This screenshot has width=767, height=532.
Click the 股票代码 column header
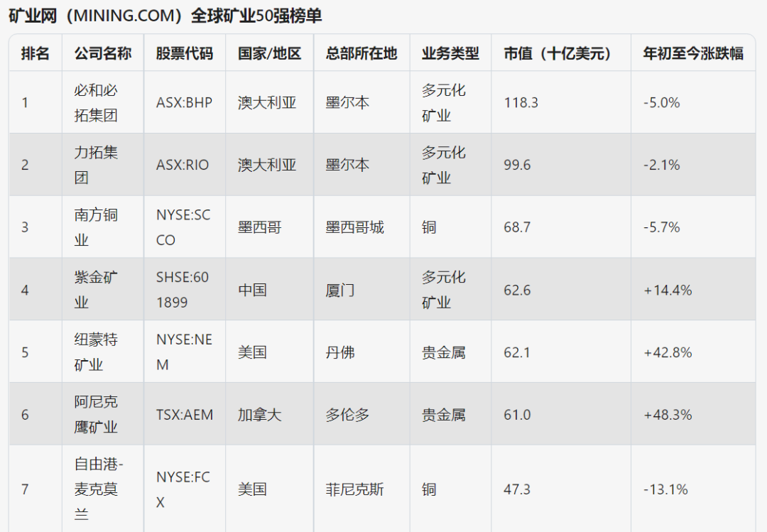[185, 53]
